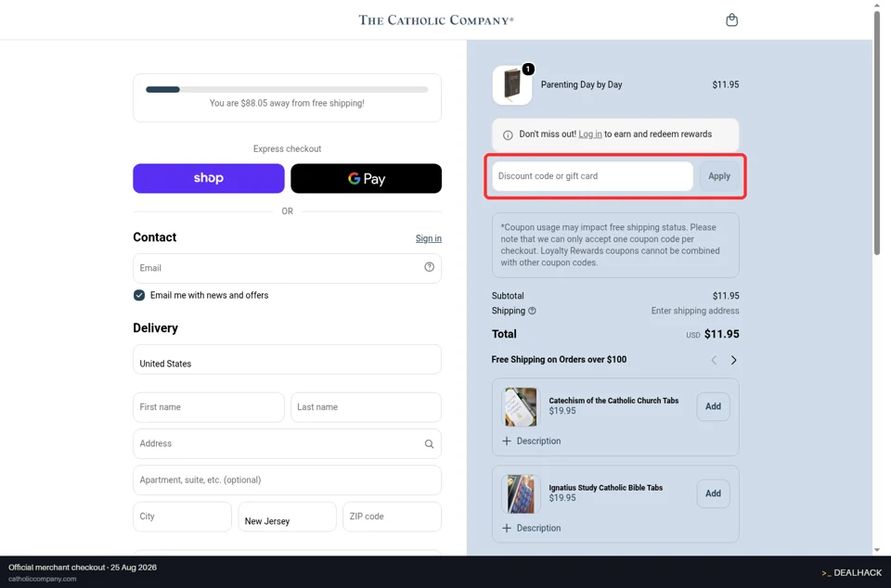The width and height of the screenshot is (891, 588).
Task: Add Ignatius Study Catholic Bible Tabs
Action: coord(713,493)
